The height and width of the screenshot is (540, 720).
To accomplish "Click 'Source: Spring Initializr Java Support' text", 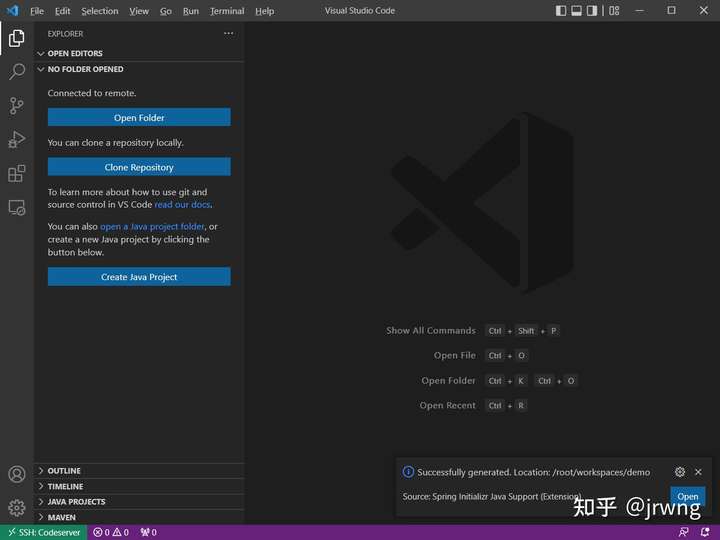I will (x=492, y=497).
